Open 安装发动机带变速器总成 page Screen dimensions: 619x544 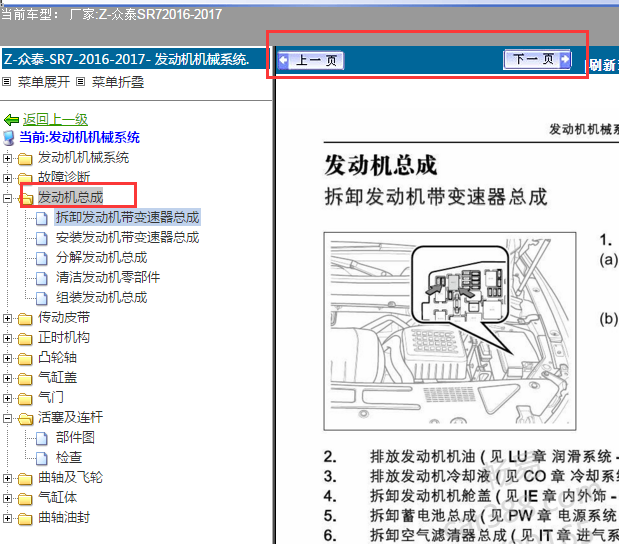coord(128,237)
